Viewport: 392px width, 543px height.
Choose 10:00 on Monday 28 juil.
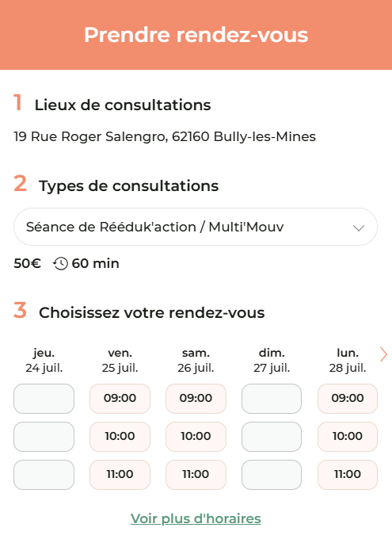click(x=348, y=436)
